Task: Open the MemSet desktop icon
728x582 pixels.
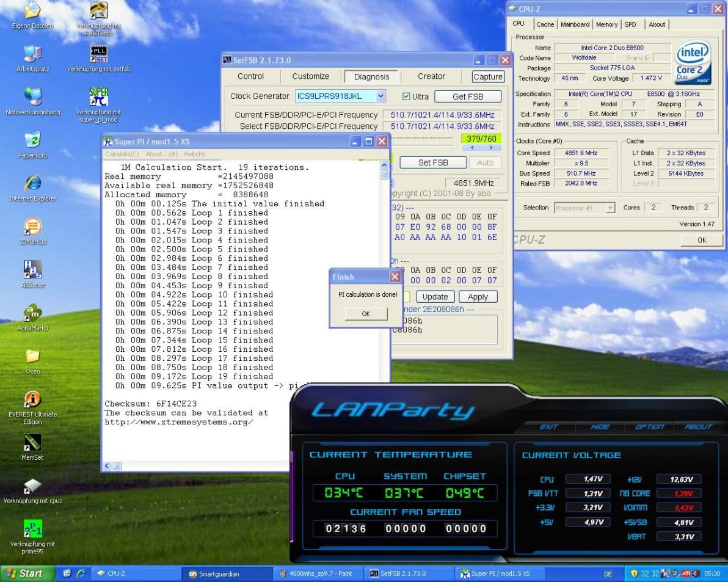Action: tap(32, 442)
